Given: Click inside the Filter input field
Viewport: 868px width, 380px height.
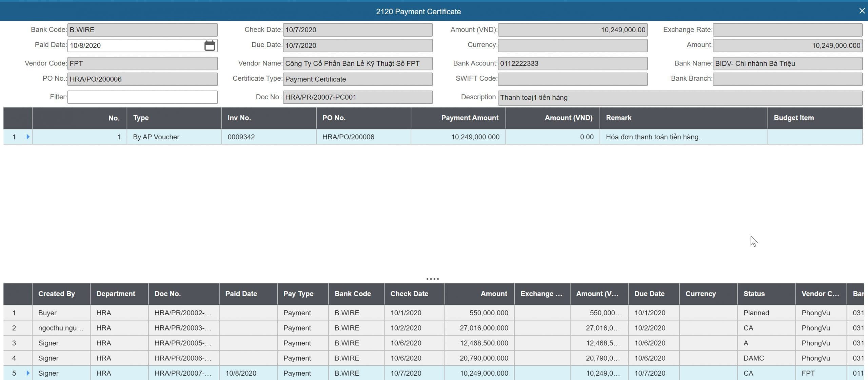Looking at the screenshot, I should point(142,97).
